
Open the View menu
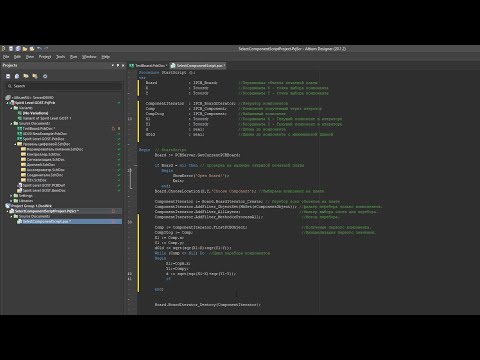coord(30,57)
